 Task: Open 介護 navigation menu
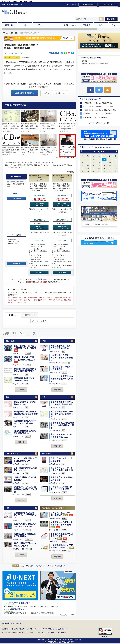25,25
